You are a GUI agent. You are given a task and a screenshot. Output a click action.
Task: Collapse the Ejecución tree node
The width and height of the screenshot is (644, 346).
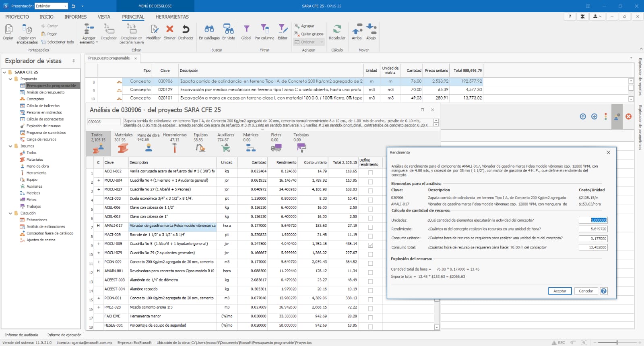coord(10,213)
